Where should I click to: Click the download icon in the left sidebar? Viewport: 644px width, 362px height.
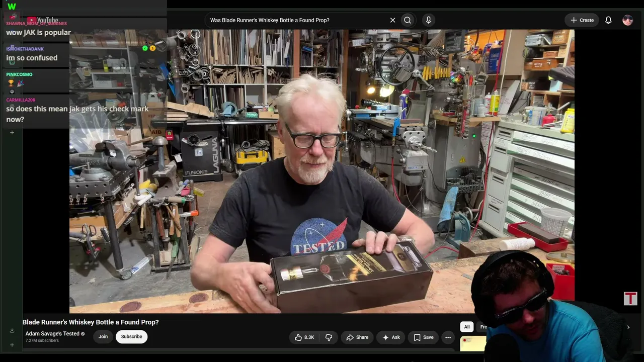[x=12, y=330]
